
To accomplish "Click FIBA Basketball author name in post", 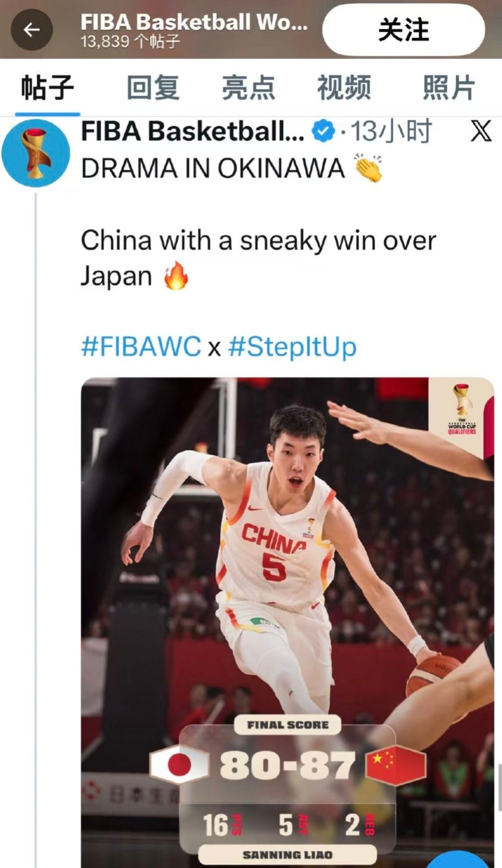I will point(193,131).
